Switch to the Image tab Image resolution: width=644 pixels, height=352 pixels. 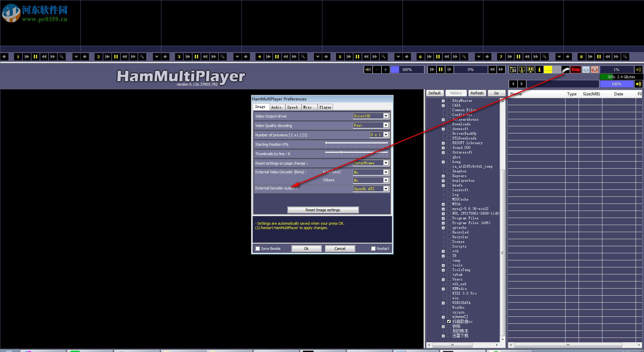(x=260, y=107)
